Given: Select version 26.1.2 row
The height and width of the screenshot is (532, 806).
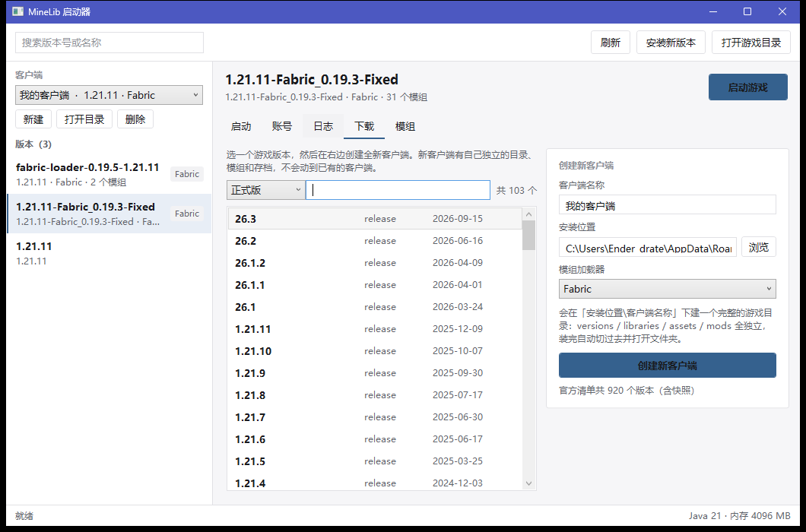Looking at the screenshot, I should (x=375, y=263).
